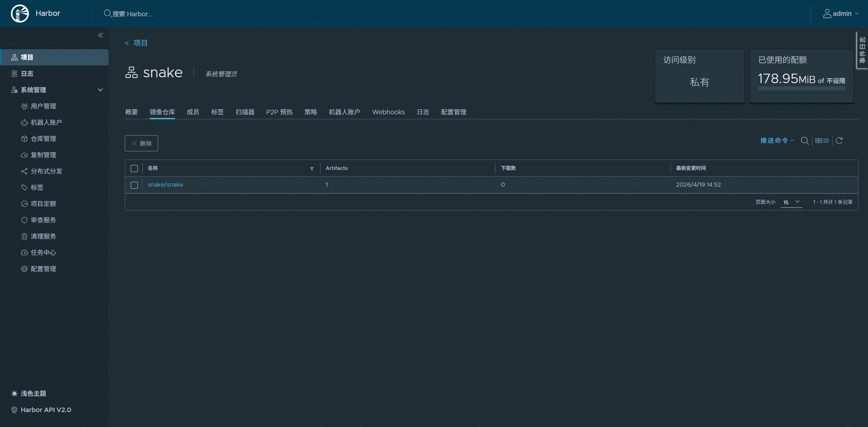This screenshot has width=868, height=427.
Task: Sort by the 名称 column header
Action: (x=153, y=168)
